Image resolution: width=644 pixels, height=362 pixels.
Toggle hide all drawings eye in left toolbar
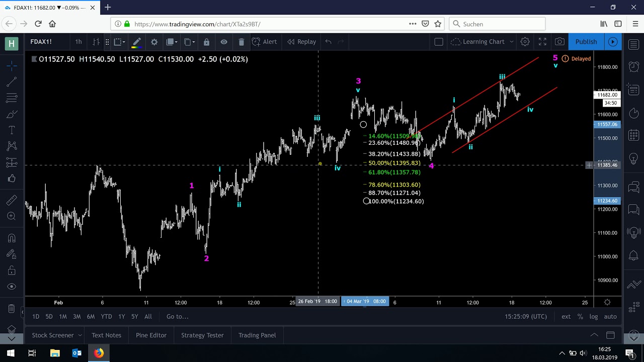(x=12, y=287)
